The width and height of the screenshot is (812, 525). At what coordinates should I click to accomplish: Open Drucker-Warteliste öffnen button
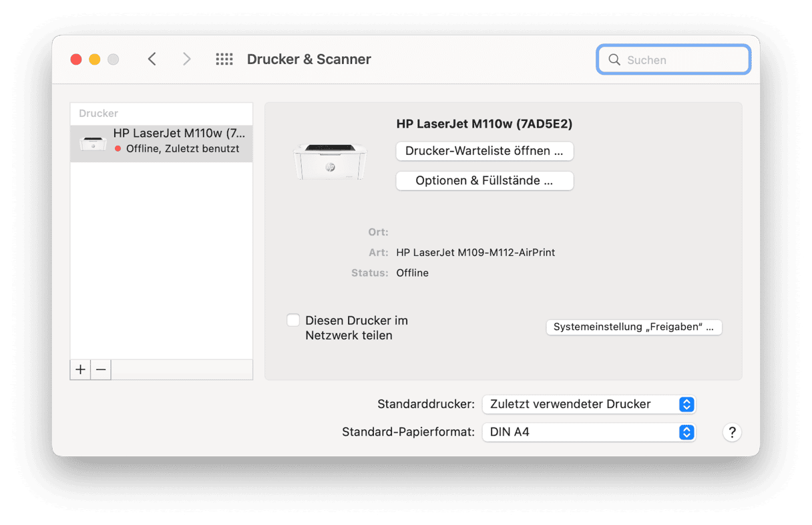[485, 151]
